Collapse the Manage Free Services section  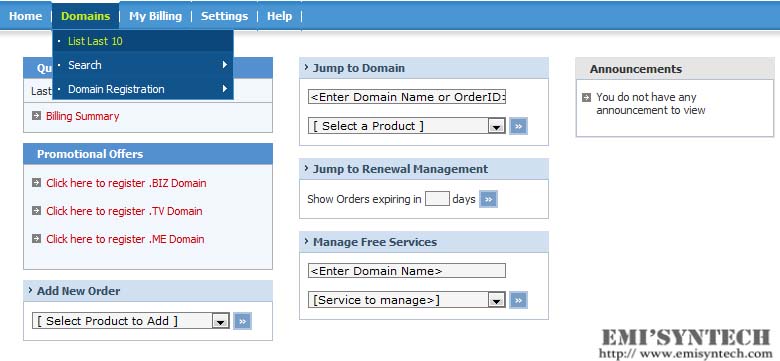point(306,241)
